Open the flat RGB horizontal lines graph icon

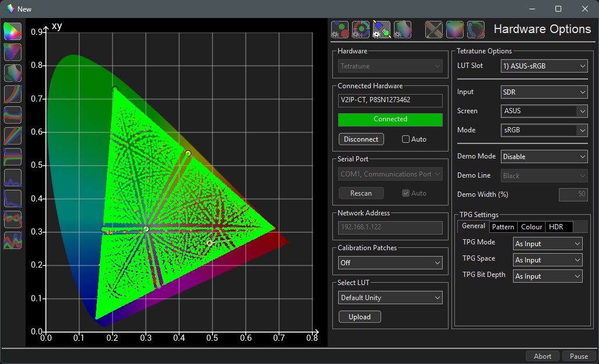(x=13, y=157)
